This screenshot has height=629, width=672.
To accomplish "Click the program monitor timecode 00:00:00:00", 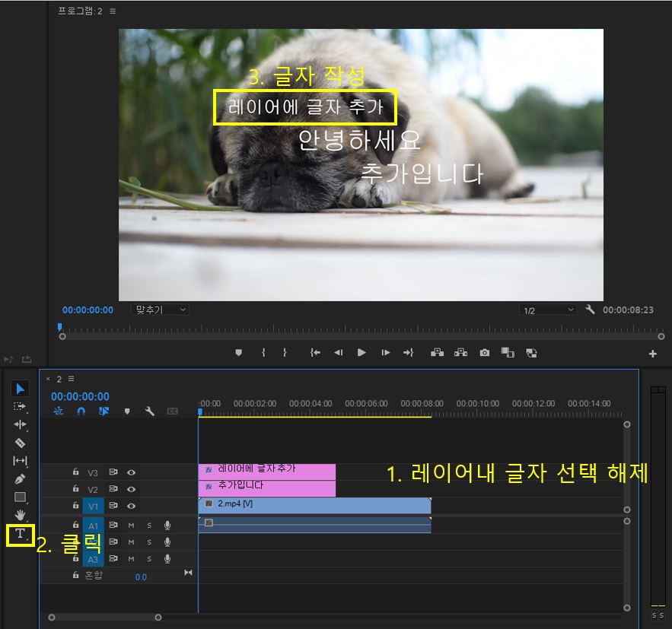I will click(x=88, y=310).
